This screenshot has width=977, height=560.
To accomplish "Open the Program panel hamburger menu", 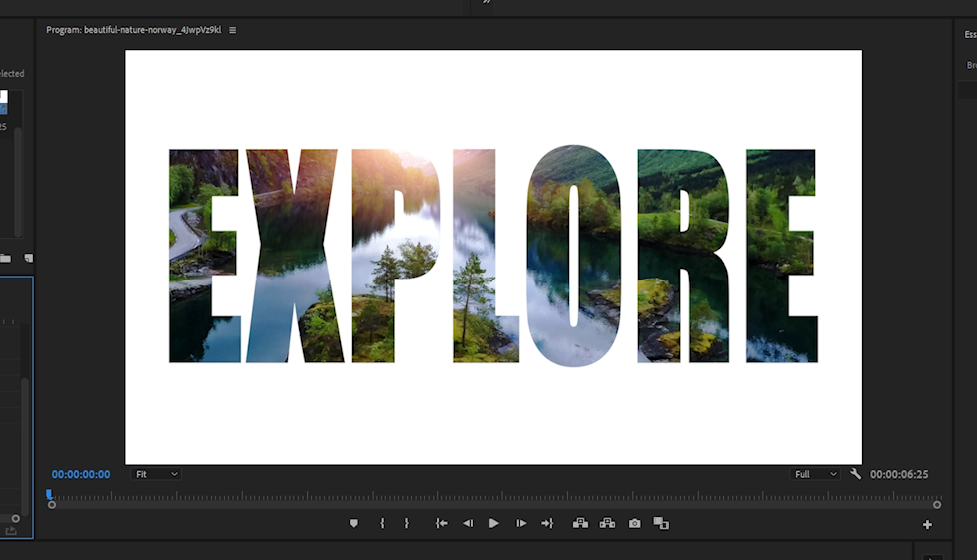I will point(233,30).
